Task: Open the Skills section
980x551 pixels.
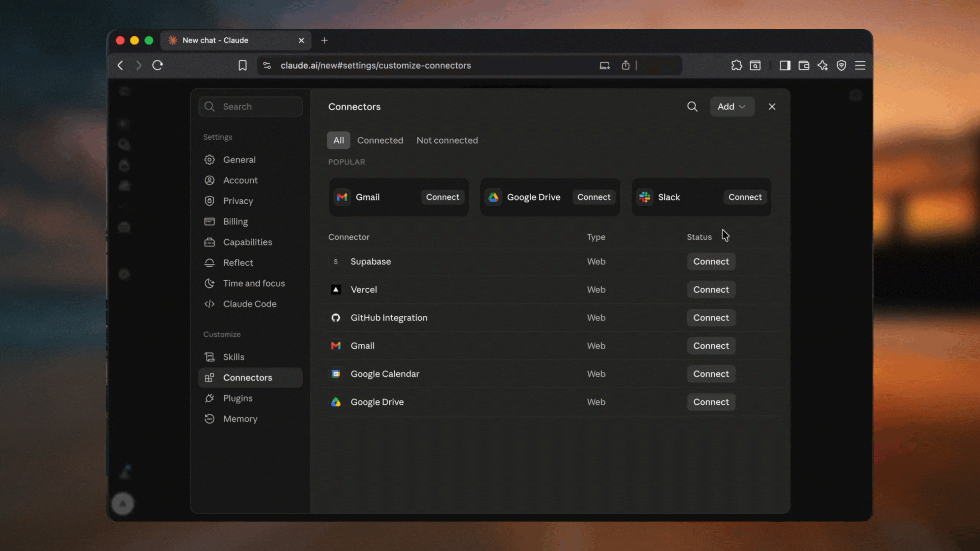Action: coord(251,357)
